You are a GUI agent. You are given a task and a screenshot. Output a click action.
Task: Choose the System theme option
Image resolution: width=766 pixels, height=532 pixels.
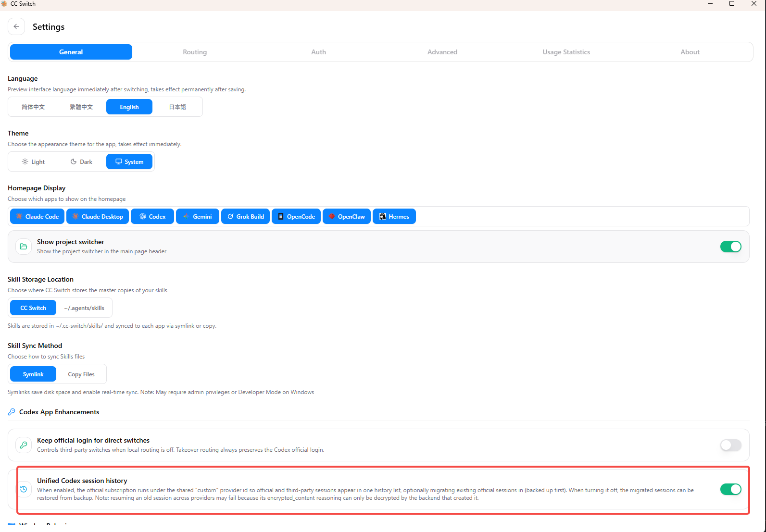(x=129, y=161)
